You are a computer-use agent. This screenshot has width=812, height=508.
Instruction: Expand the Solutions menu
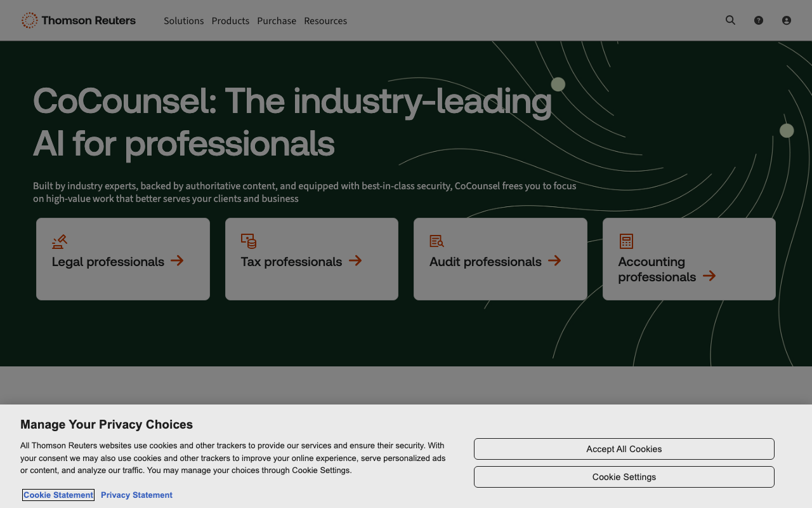click(183, 21)
